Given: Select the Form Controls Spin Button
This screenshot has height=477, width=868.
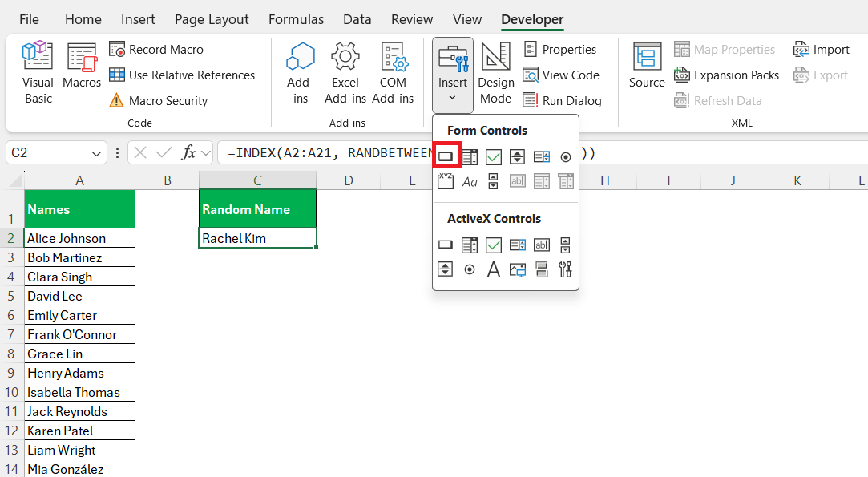Looking at the screenshot, I should pos(517,157).
